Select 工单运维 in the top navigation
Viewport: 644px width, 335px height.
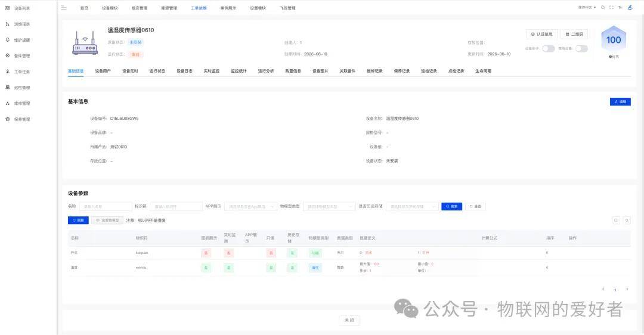(199, 8)
